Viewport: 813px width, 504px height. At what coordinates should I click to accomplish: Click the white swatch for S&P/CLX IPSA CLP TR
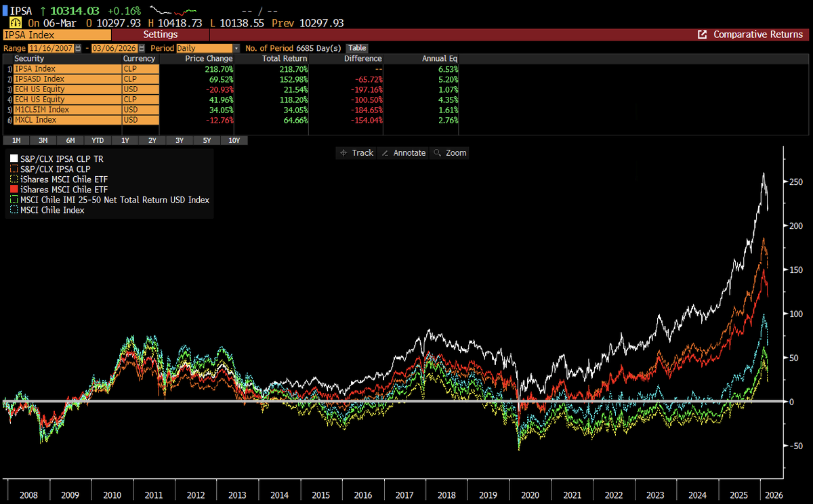click(x=14, y=158)
